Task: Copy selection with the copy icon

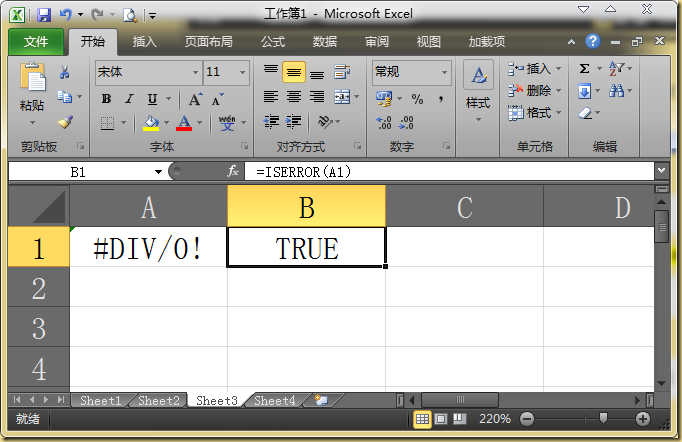Action: click(65, 97)
